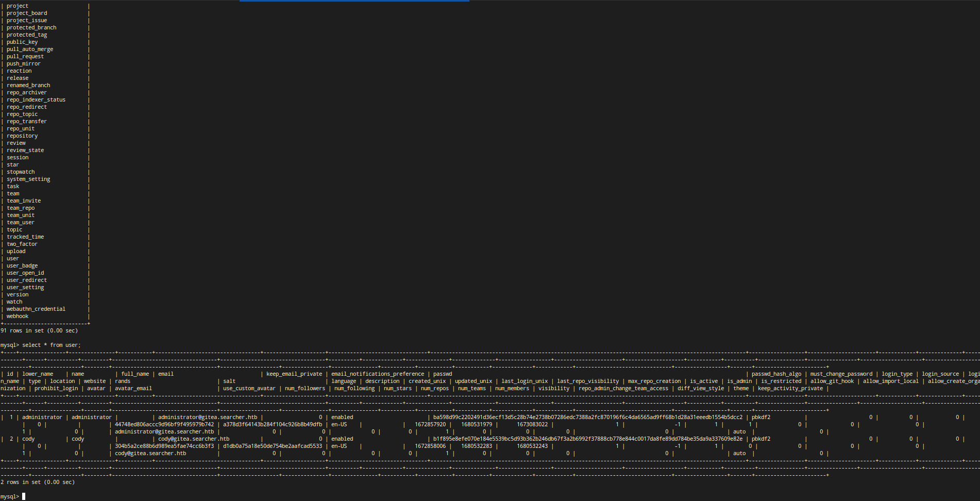Image resolution: width=980 pixels, height=501 pixels.
Task: Click the rands value starting '304b5a2ce'
Action: pos(164,446)
